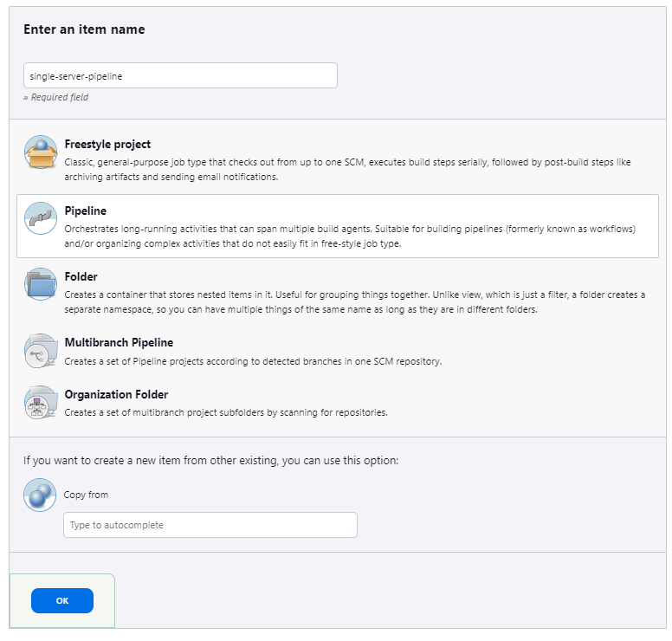The image size is (672, 641).
Task: Click the Freestyle project description text
Action: point(347,170)
